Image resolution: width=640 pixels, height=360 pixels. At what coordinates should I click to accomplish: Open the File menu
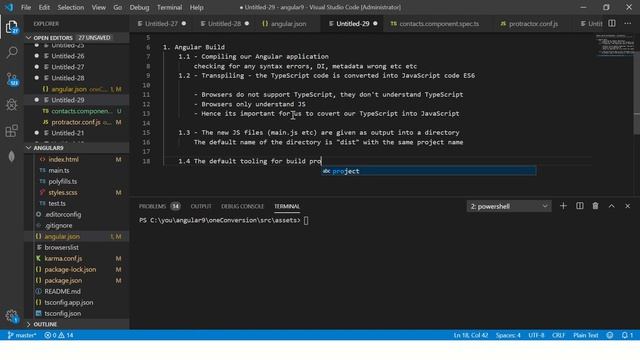pos(26,7)
